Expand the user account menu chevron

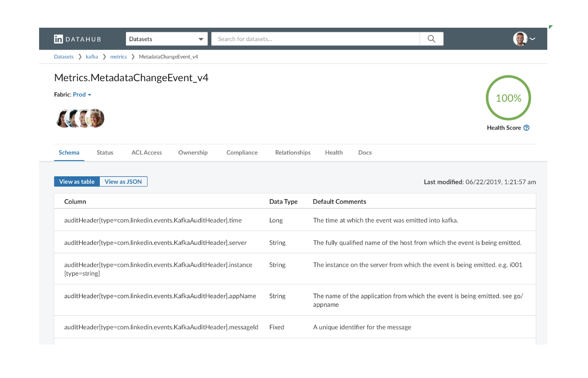[x=532, y=39]
